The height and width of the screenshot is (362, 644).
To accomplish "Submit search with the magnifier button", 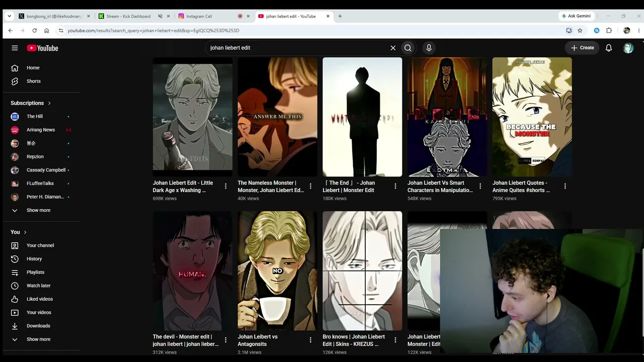I will (408, 48).
